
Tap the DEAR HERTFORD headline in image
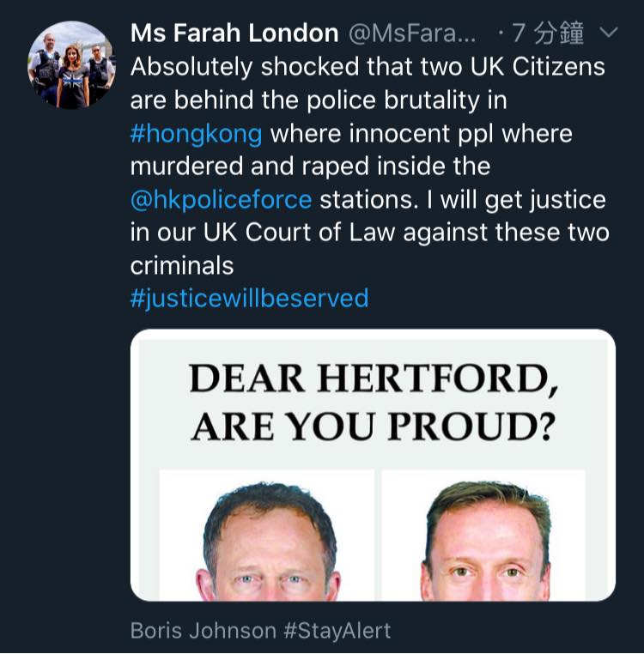[374, 378]
